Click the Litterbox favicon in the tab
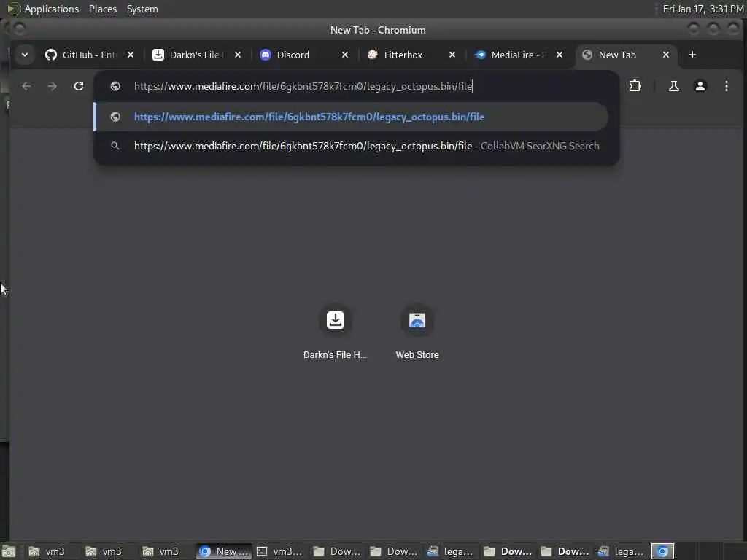 [x=373, y=55]
